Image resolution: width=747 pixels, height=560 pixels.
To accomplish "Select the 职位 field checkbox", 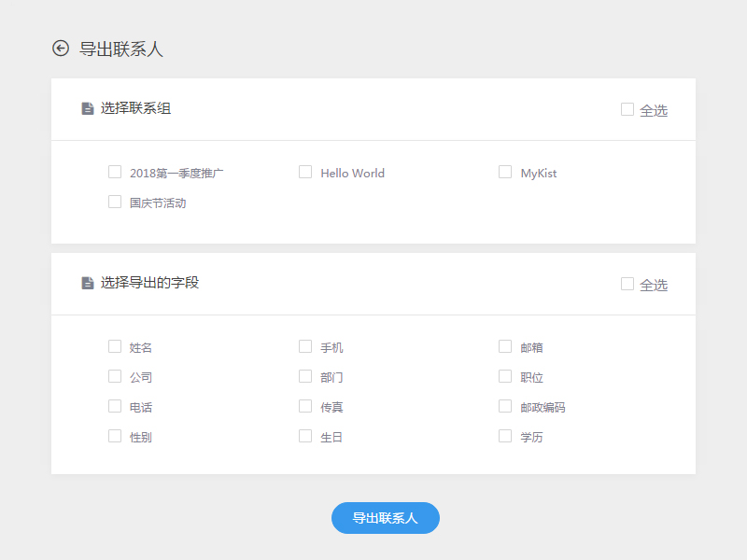I will pos(505,376).
